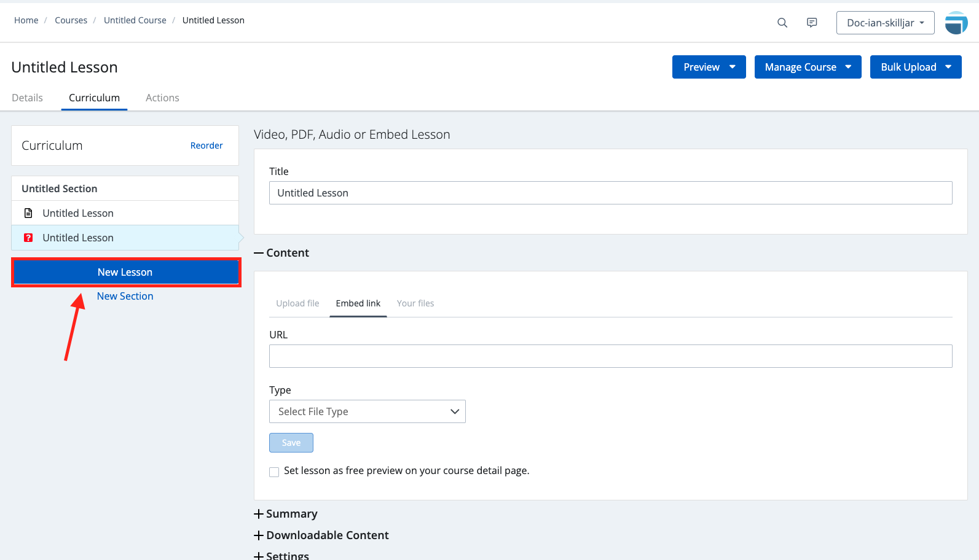This screenshot has height=560, width=979.
Task: Click into the URL input field
Action: point(610,356)
